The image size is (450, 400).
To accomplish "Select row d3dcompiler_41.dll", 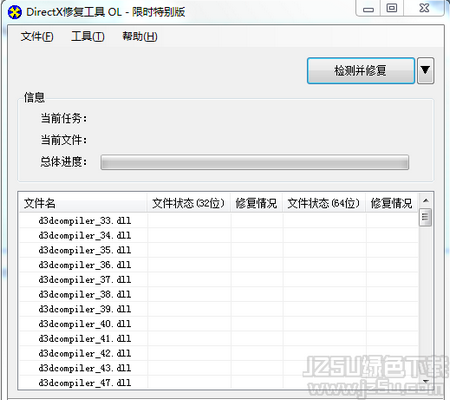I will pos(219,339).
